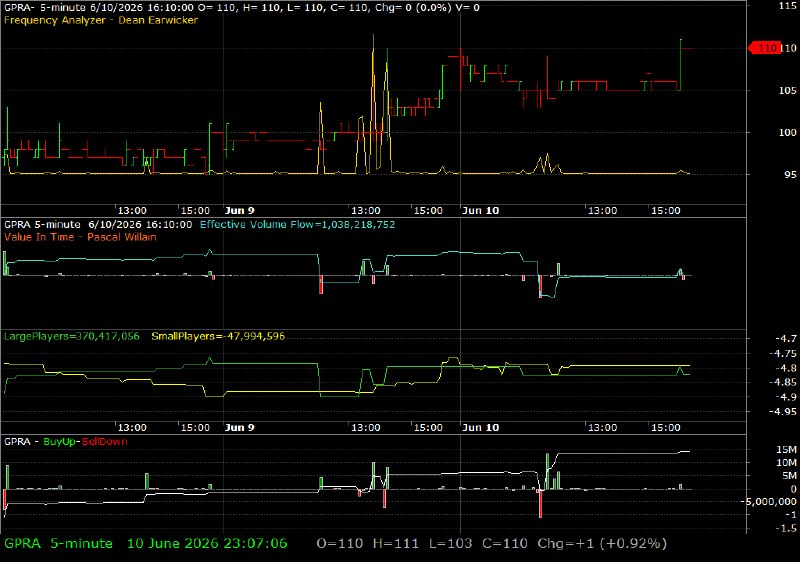The width and height of the screenshot is (800, 562).
Task: Select the red 'SellDown' legend label
Action: pyautogui.click(x=105, y=442)
